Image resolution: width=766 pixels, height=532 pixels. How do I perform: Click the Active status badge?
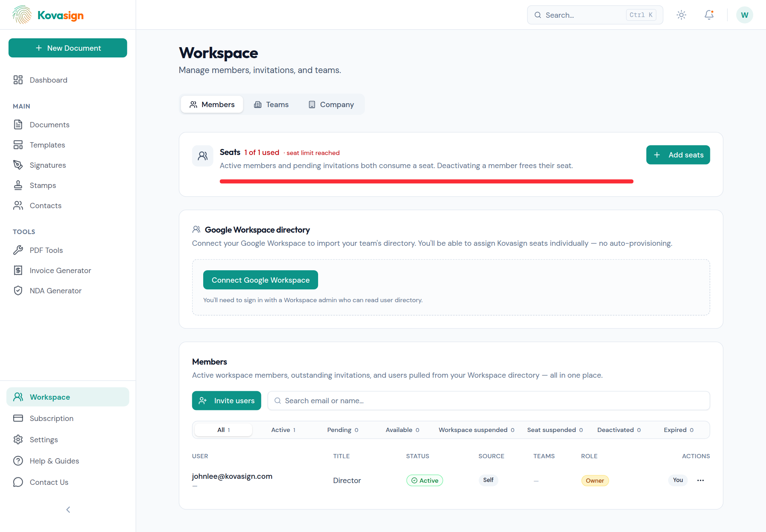coord(424,481)
